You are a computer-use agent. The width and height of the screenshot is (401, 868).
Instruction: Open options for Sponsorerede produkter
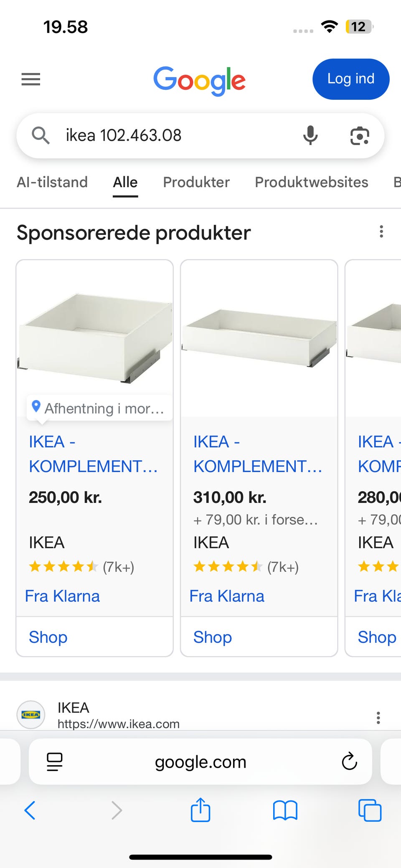click(381, 232)
